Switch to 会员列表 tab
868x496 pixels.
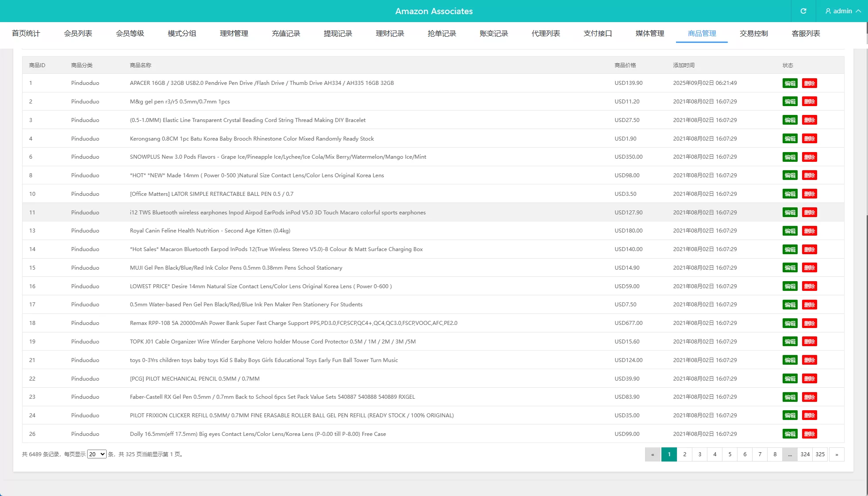pyautogui.click(x=78, y=34)
